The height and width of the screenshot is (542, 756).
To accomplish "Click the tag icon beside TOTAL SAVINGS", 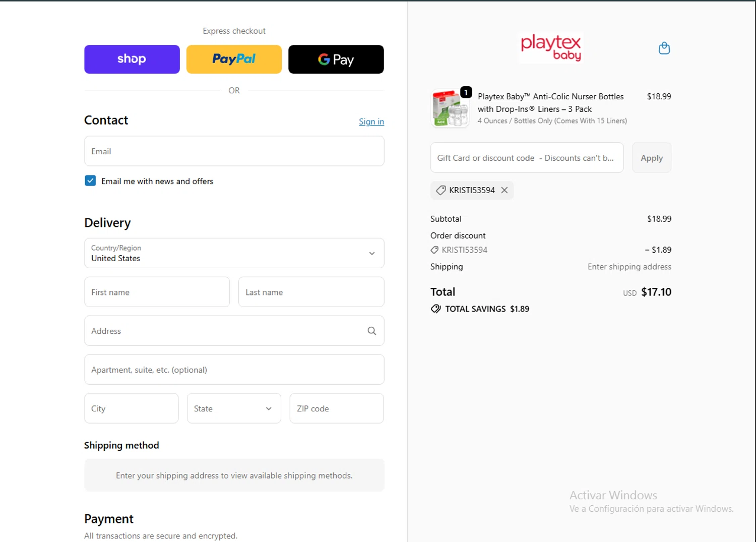I will (x=435, y=309).
